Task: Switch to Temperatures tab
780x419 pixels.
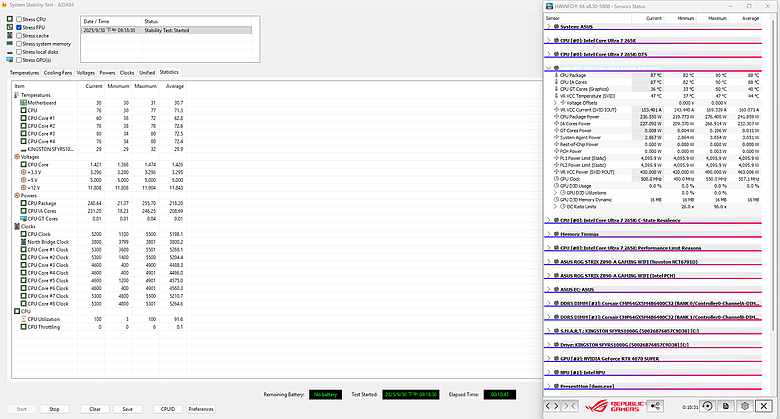Action: click(x=24, y=73)
